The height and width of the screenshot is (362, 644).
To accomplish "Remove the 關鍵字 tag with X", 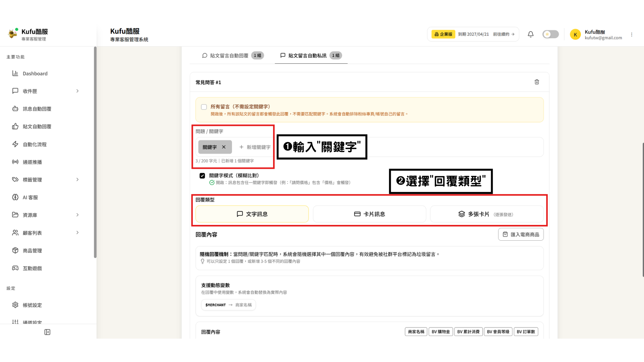I will tap(224, 147).
